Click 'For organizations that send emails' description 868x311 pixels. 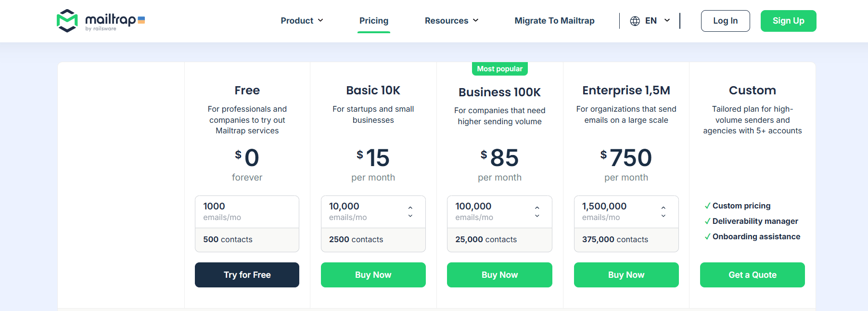626,115
